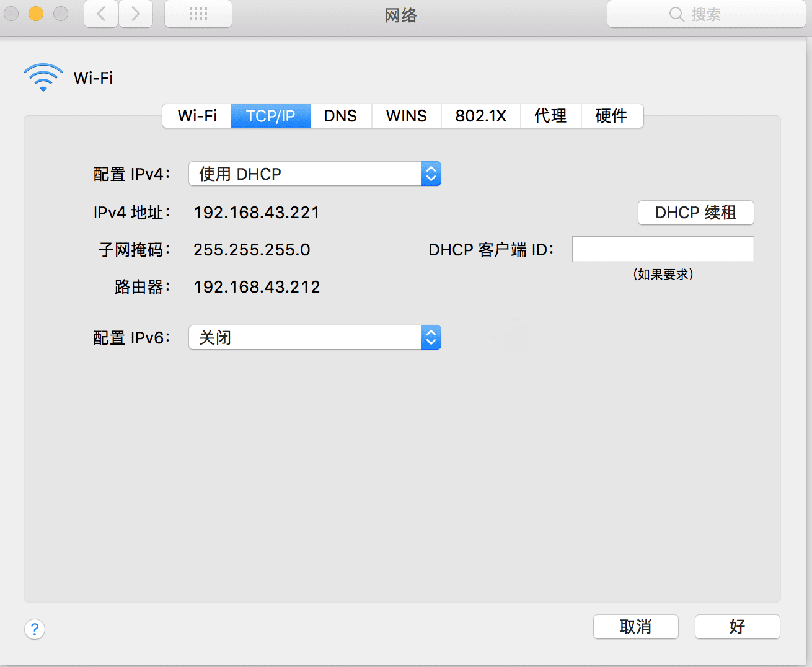Click the forward navigation arrow

(x=136, y=14)
